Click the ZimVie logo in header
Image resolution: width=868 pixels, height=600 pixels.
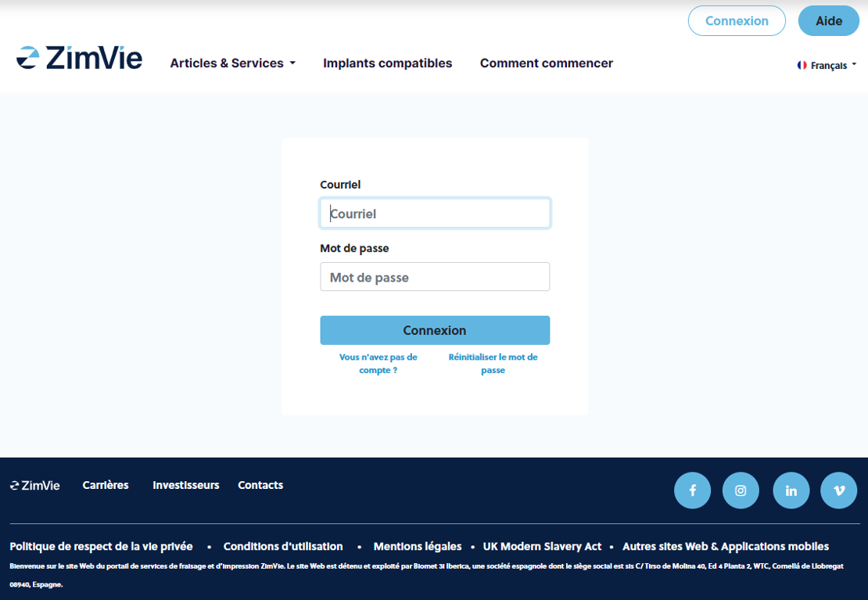tap(80, 59)
